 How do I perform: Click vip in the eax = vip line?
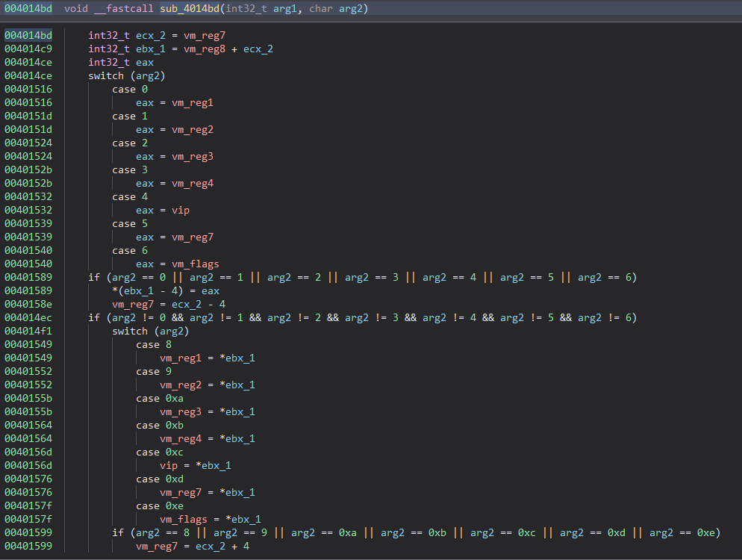pyautogui.click(x=180, y=211)
